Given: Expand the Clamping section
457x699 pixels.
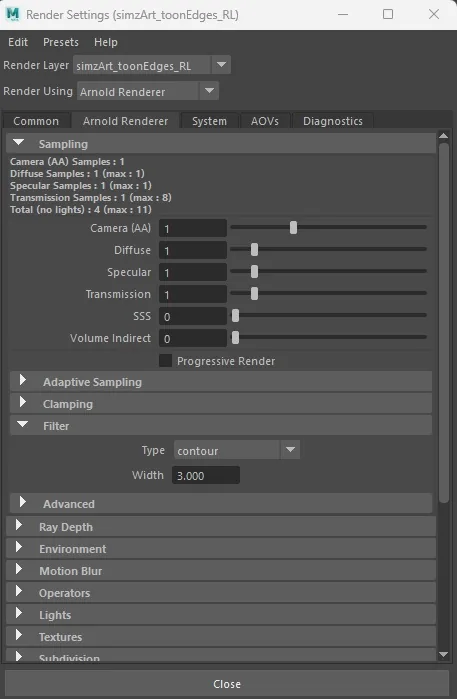Looking at the screenshot, I should (221, 403).
